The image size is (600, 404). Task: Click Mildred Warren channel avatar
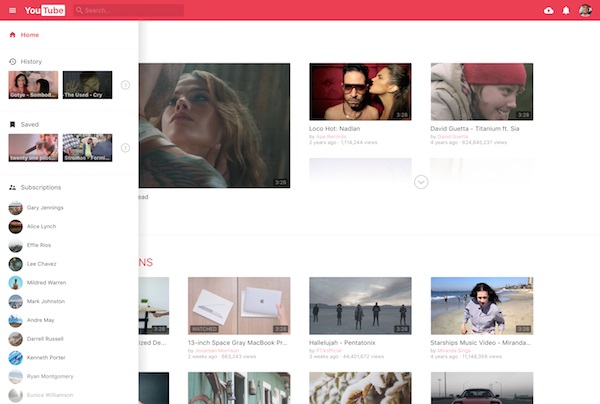click(15, 282)
